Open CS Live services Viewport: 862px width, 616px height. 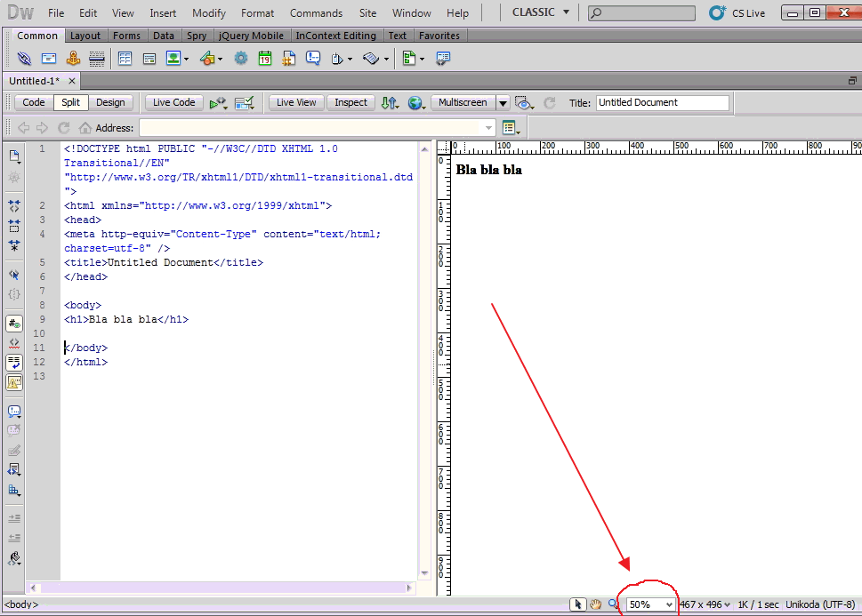pos(737,12)
